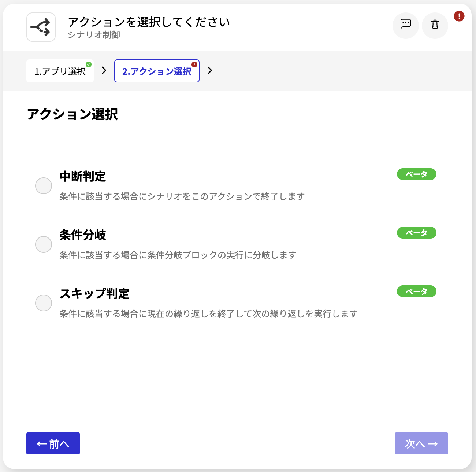Click the chevron after 2.アクション選択 step

(x=210, y=70)
